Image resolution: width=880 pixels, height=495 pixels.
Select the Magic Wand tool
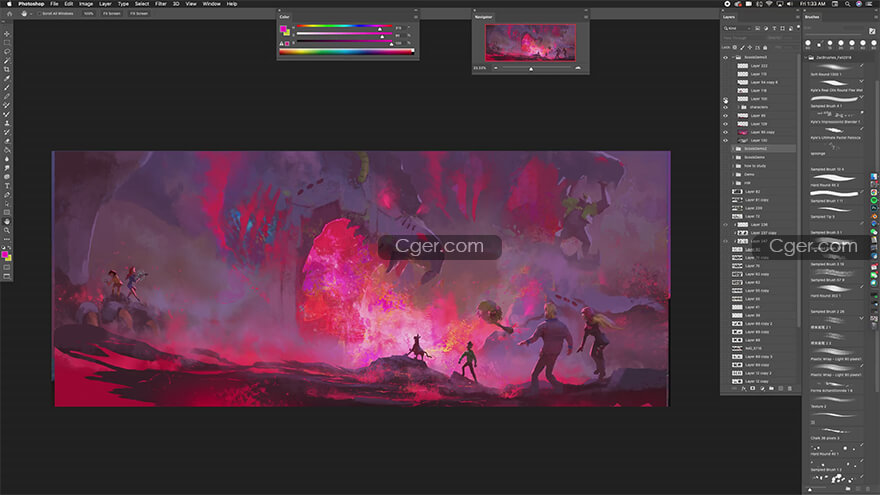tap(7, 61)
